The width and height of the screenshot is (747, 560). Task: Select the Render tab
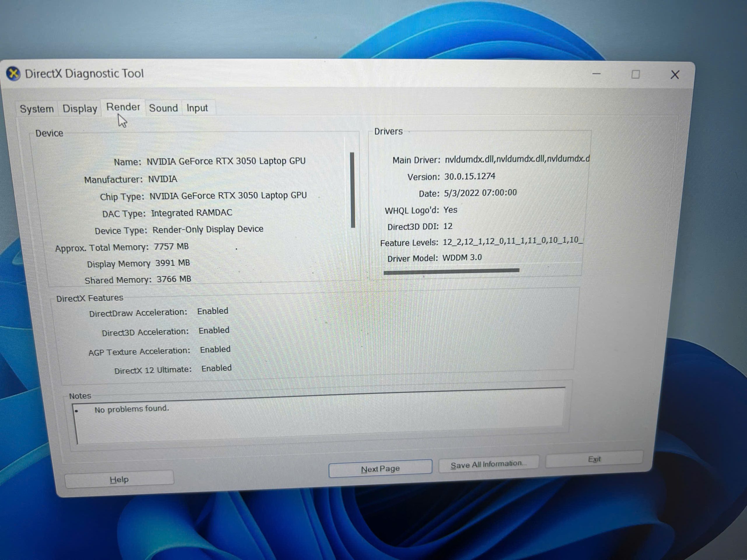123,107
